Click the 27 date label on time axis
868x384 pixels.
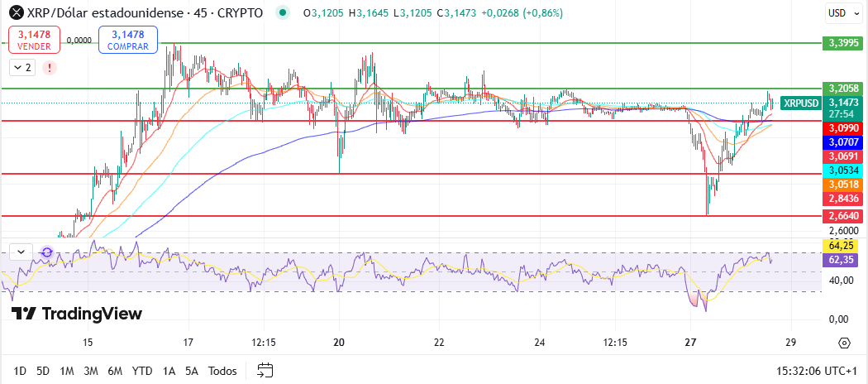[x=689, y=342]
